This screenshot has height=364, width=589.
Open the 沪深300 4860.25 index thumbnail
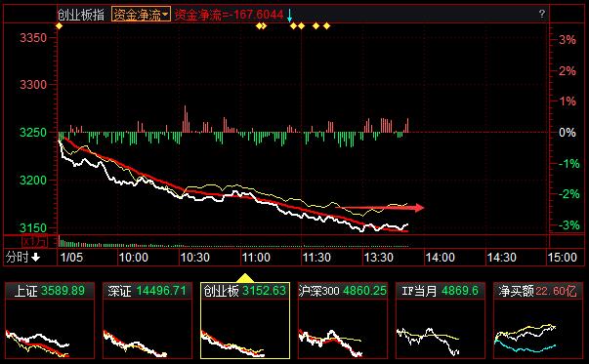click(343, 321)
